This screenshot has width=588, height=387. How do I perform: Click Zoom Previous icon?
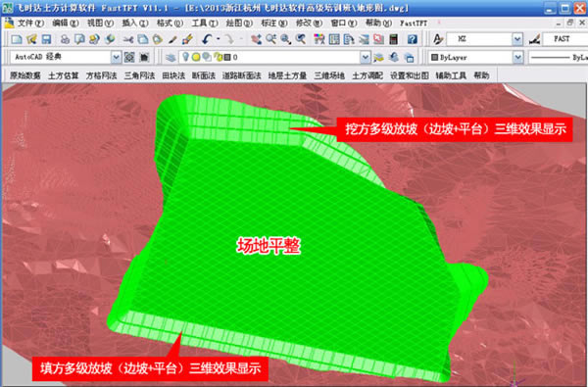301,39
